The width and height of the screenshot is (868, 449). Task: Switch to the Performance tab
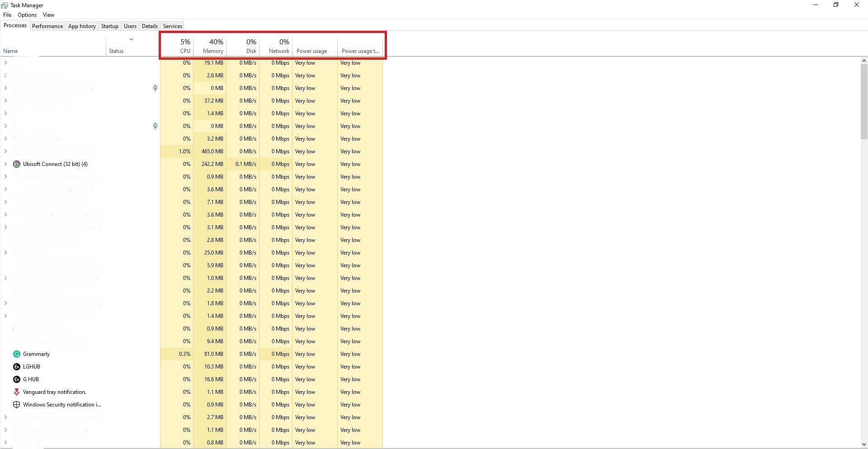click(x=47, y=26)
